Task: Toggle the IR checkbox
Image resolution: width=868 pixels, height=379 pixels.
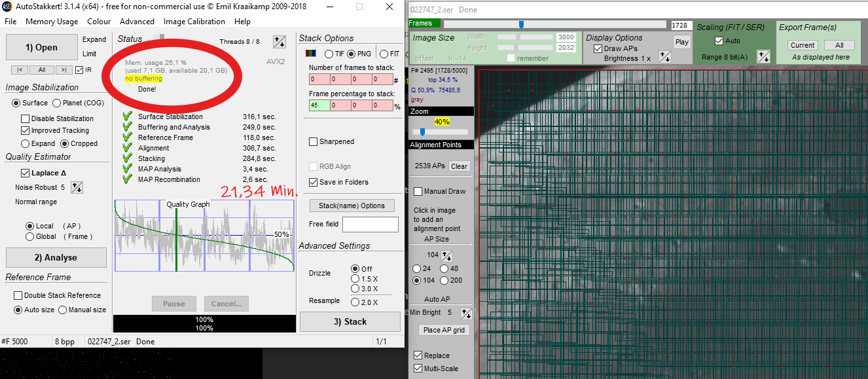Action: 79,70
